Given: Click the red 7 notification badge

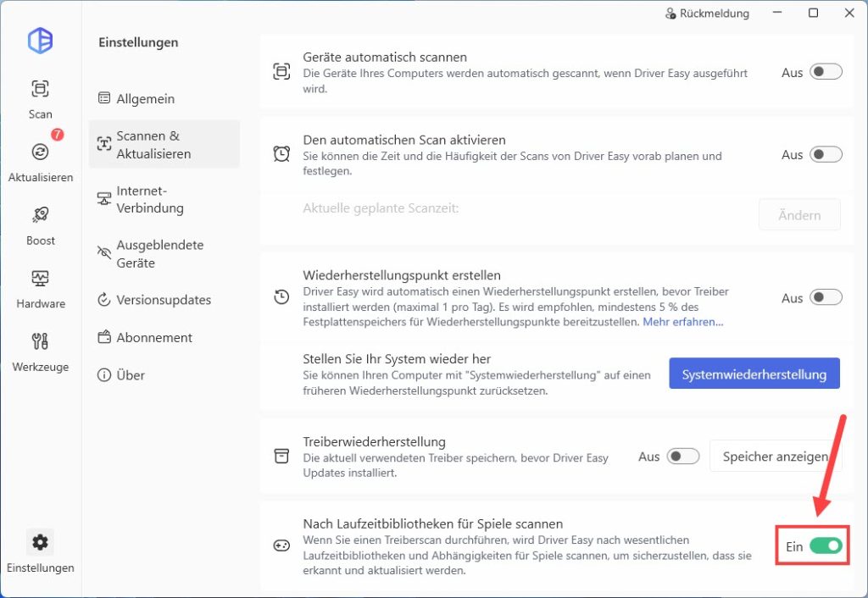Looking at the screenshot, I should (57, 135).
